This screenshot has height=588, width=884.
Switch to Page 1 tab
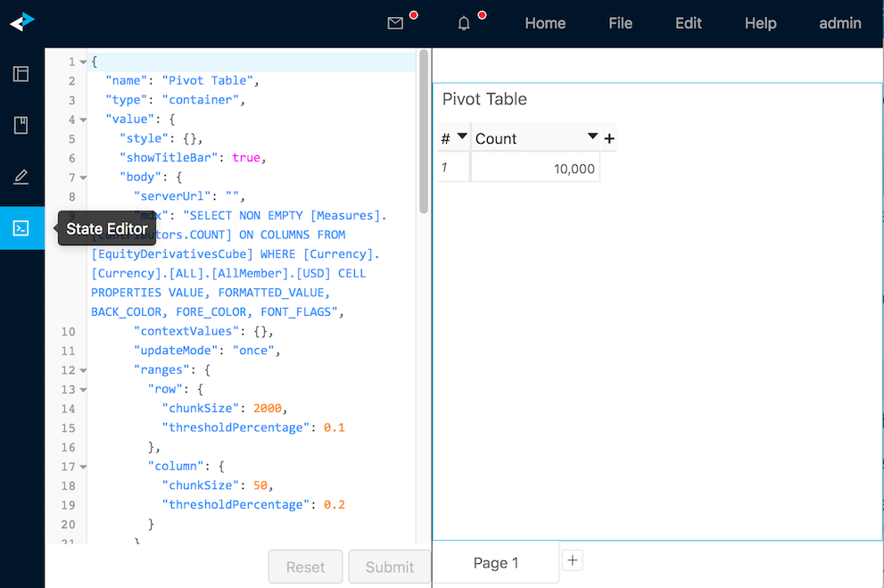[x=496, y=563]
